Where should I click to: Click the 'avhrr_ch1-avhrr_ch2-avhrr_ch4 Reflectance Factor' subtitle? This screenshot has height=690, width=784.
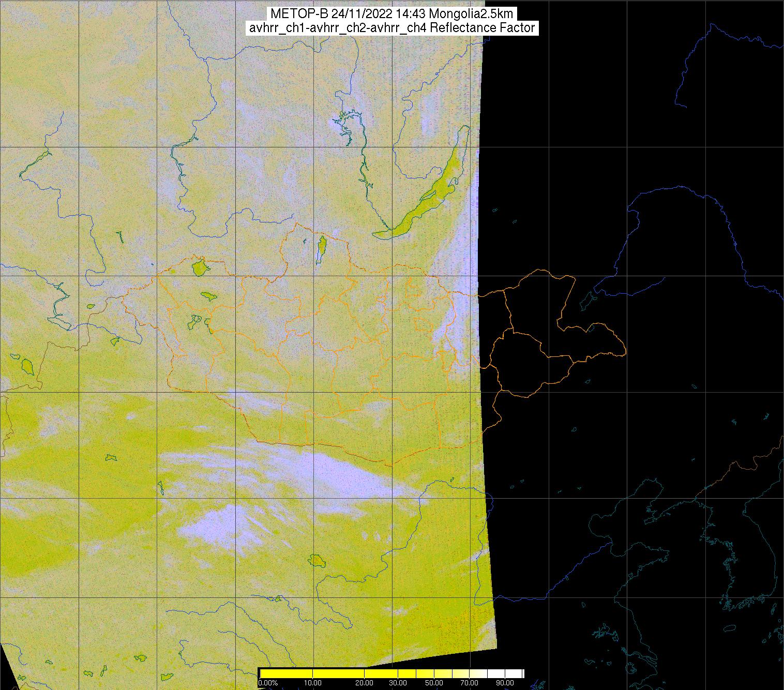click(x=391, y=28)
